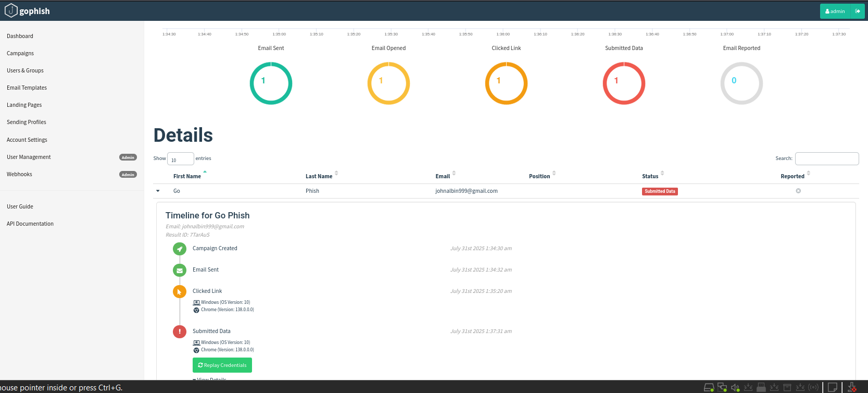The image size is (868, 393).
Task: Click timestamp 'July 31st 2025 1:35:20 am'
Action: coord(481,291)
